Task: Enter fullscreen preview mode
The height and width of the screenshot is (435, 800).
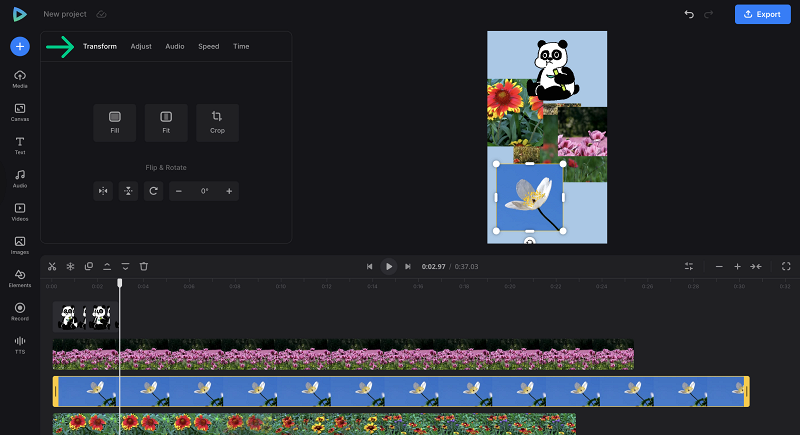Action: click(786, 266)
